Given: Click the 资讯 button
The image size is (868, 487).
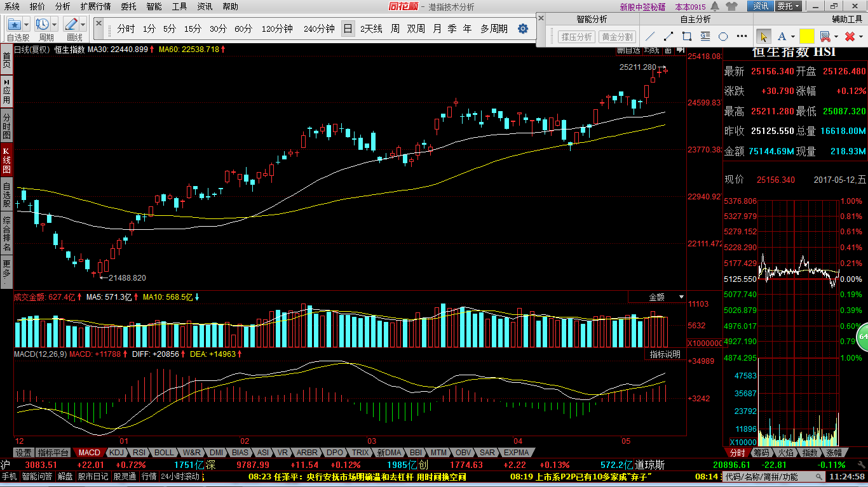Looking at the screenshot, I should click(761, 6).
